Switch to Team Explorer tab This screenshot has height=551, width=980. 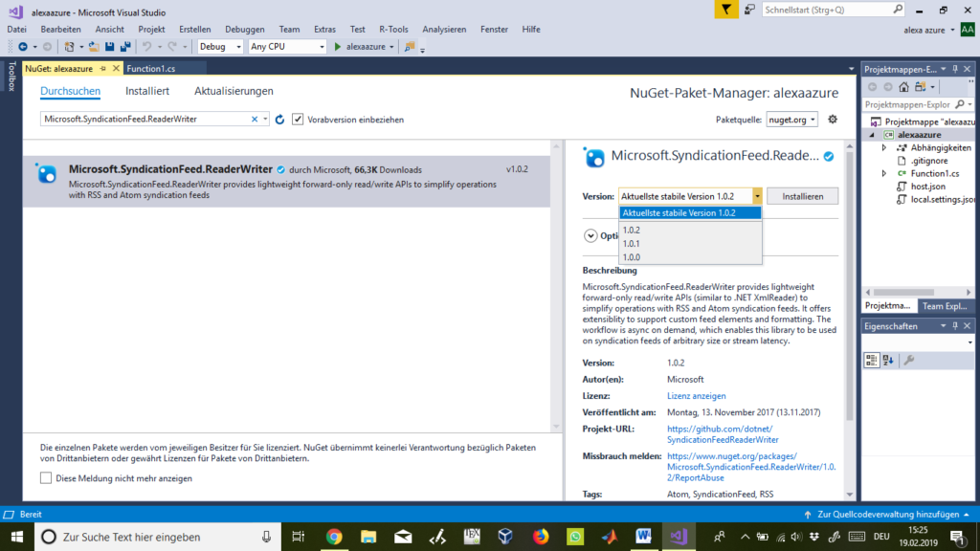(945, 306)
